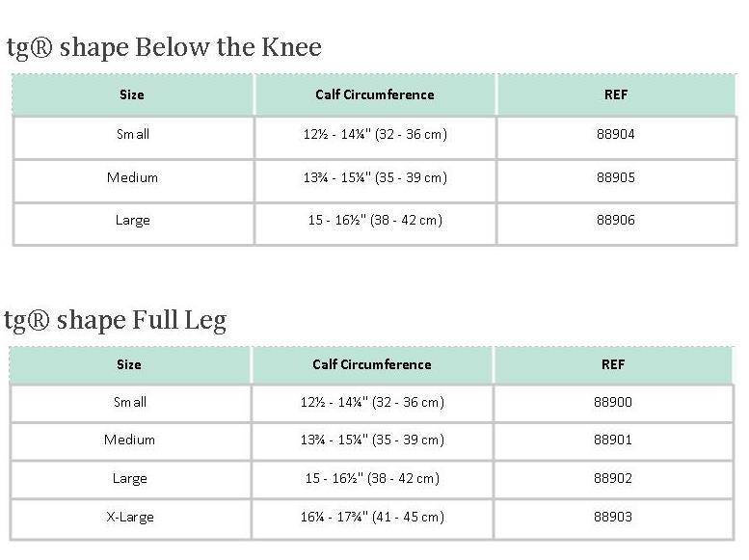Click Medium in the Full Leg table
749x560 pixels.
coord(130,440)
